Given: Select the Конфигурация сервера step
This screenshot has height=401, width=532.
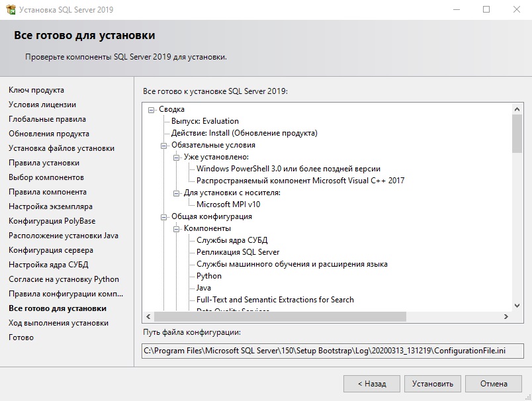Looking at the screenshot, I should point(51,250).
